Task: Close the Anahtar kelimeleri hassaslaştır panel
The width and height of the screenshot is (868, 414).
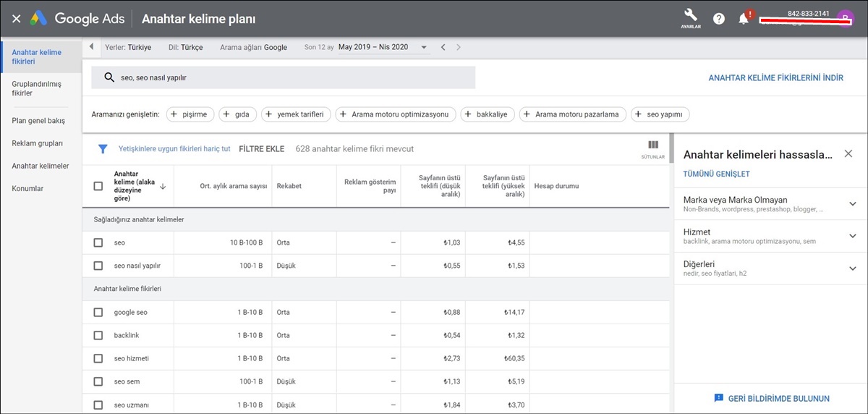Action: 848,153
